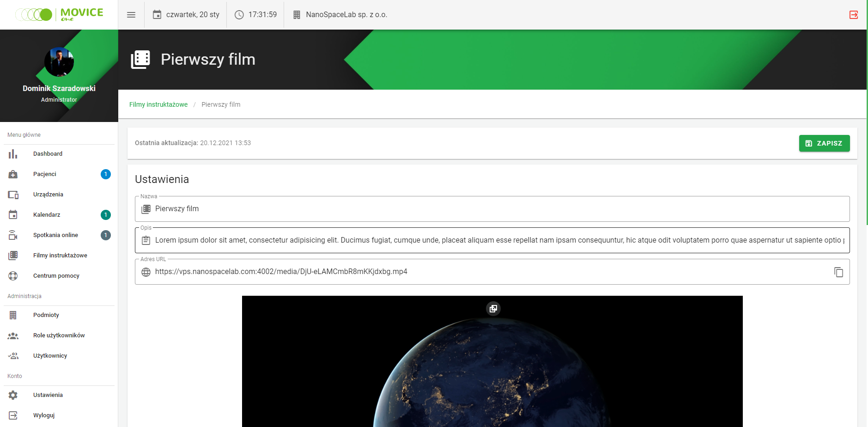Go to Filmy instruktażowe in sidebar
The image size is (868, 427).
pos(60,256)
